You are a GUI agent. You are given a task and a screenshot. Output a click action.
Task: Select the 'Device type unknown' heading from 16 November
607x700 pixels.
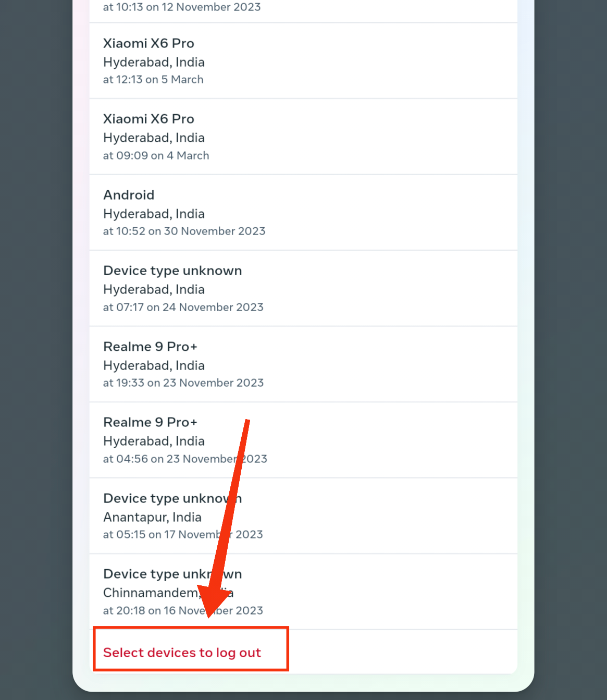tap(172, 573)
